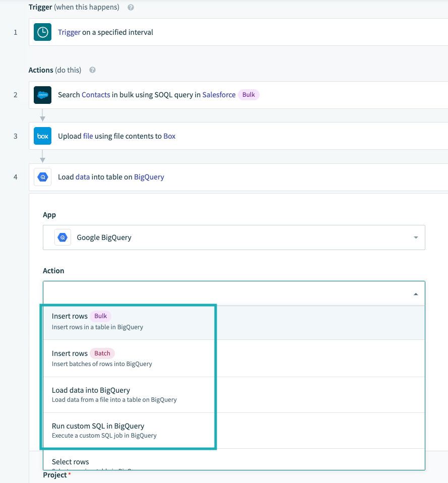Click the Salesforce link in step 2
Screen dimensions: 448x483
[x=219, y=95]
